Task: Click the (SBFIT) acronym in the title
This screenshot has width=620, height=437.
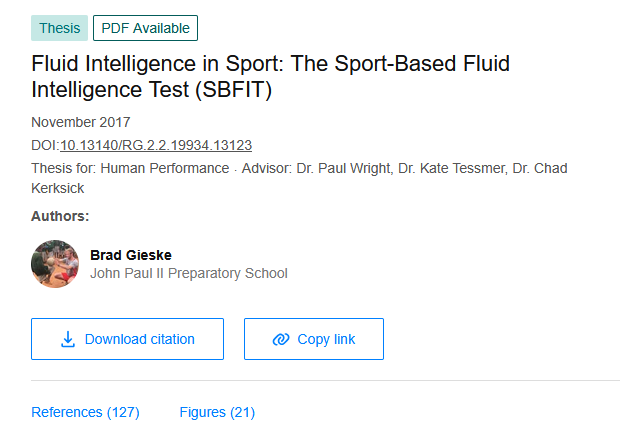Action: click(231, 91)
